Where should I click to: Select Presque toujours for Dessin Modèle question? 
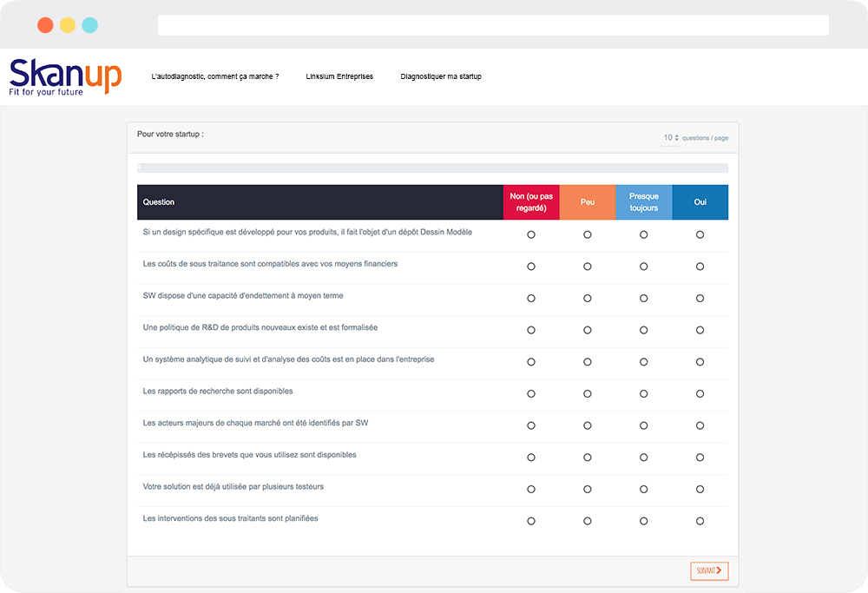[644, 234]
